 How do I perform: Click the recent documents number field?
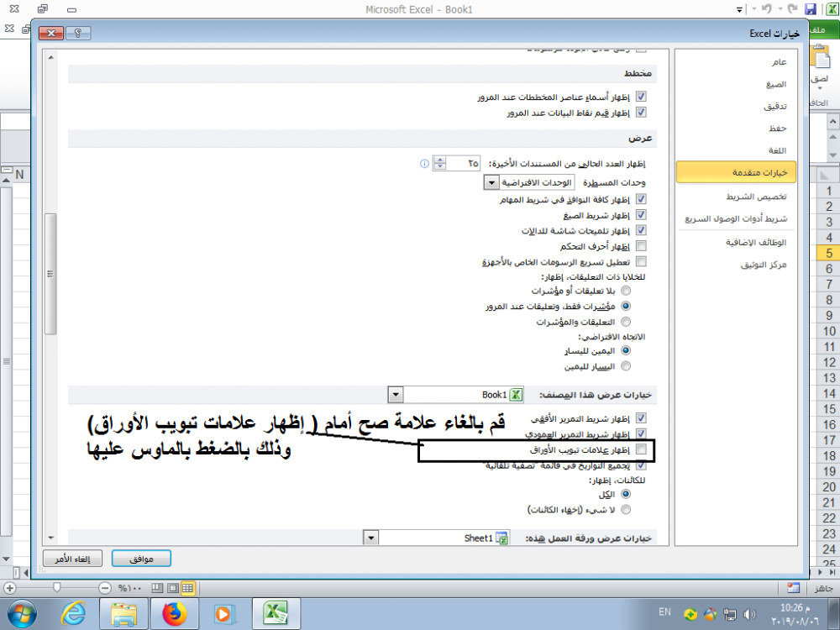[464, 164]
